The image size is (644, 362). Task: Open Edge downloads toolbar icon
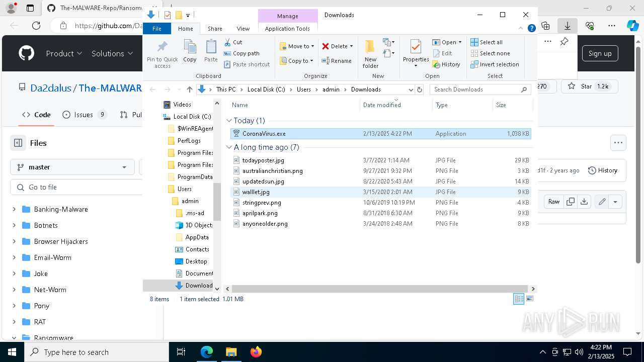567,25
